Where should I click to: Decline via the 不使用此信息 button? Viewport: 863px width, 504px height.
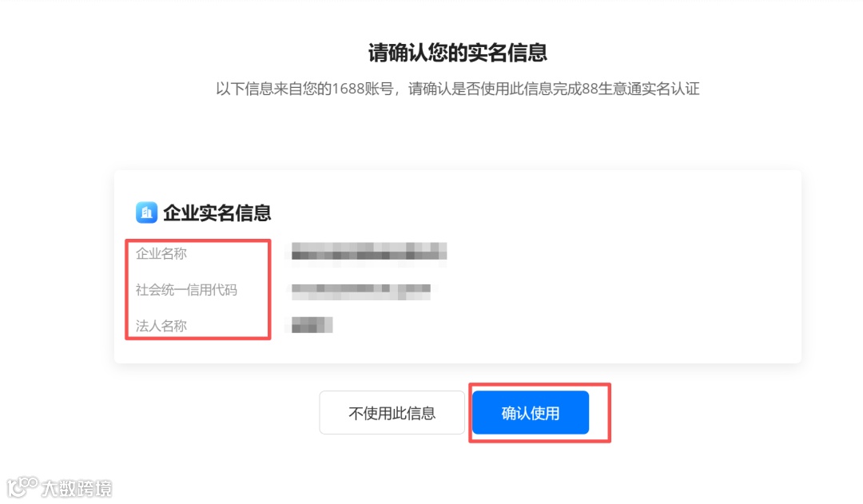click(392, 413)
